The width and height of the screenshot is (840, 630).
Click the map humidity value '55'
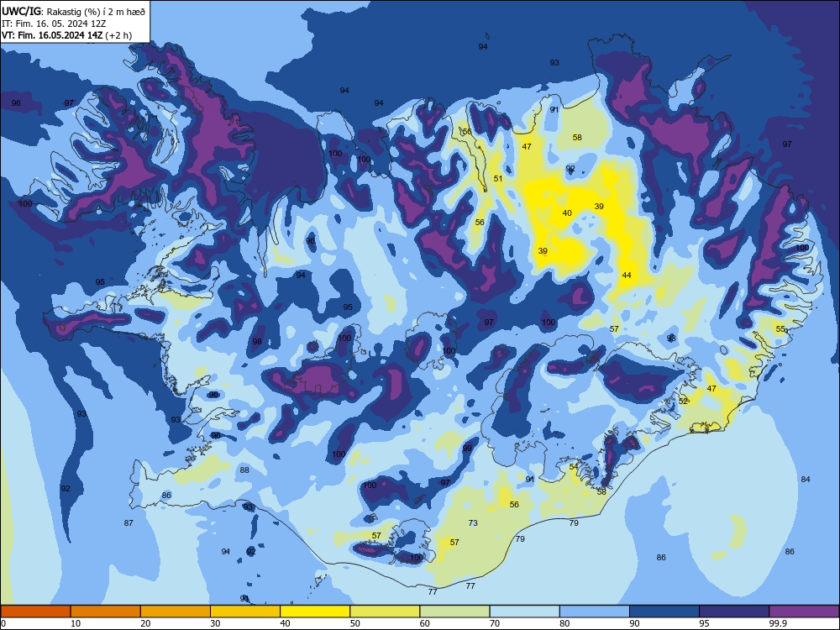(x=780, y=329)
